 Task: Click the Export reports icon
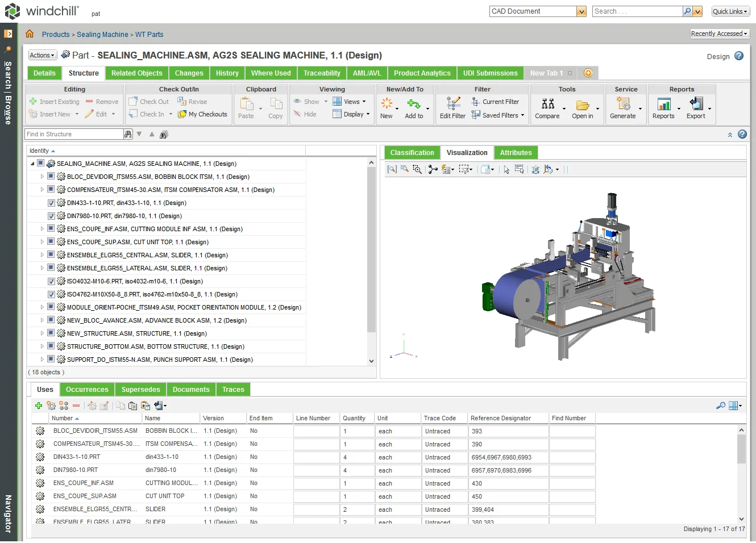click(x=696, y=105)
